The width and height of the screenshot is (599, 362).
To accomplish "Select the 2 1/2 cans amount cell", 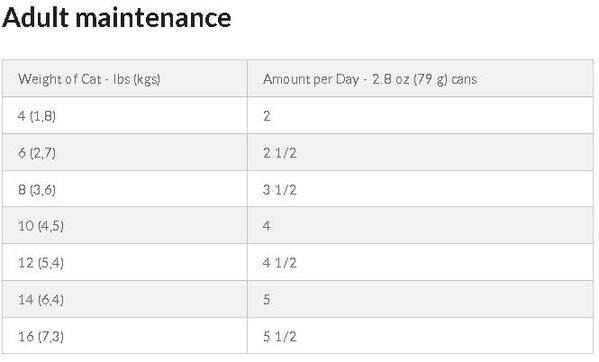I will point(420,152).
